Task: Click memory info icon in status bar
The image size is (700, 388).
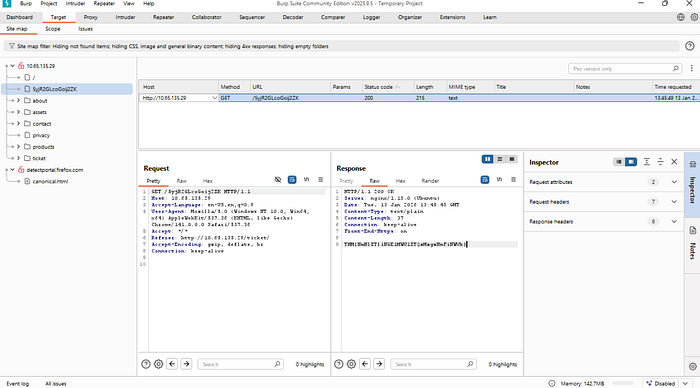Action: (x=552, y=384)
